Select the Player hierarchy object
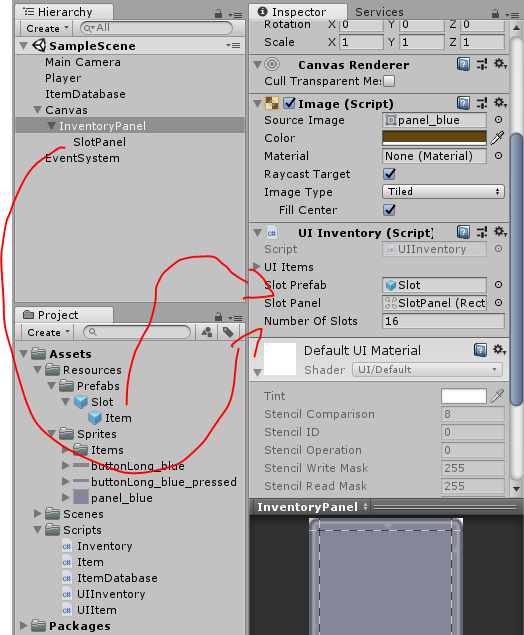 (63, 78)
